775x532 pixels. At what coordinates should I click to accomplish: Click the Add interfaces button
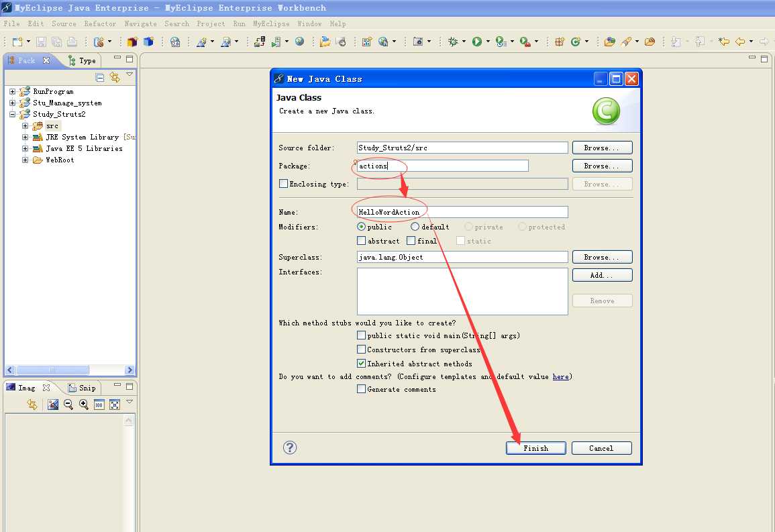tap(602, 275)
